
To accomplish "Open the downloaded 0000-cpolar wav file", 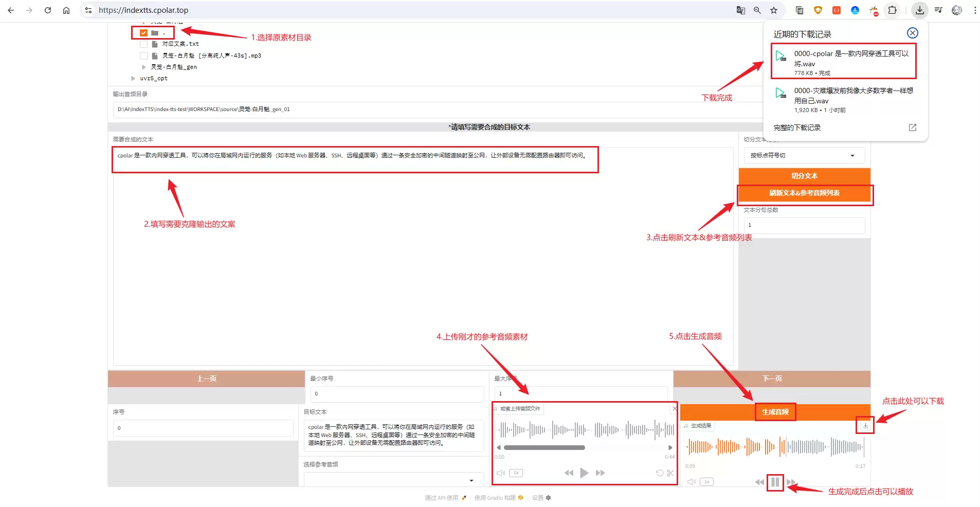I will click(x=844, y=62).
